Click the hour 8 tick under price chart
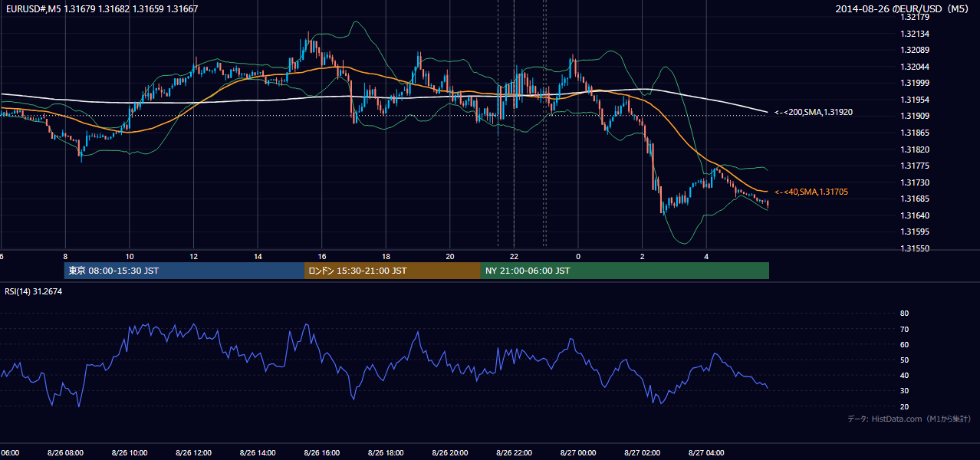 coord(65,257)
